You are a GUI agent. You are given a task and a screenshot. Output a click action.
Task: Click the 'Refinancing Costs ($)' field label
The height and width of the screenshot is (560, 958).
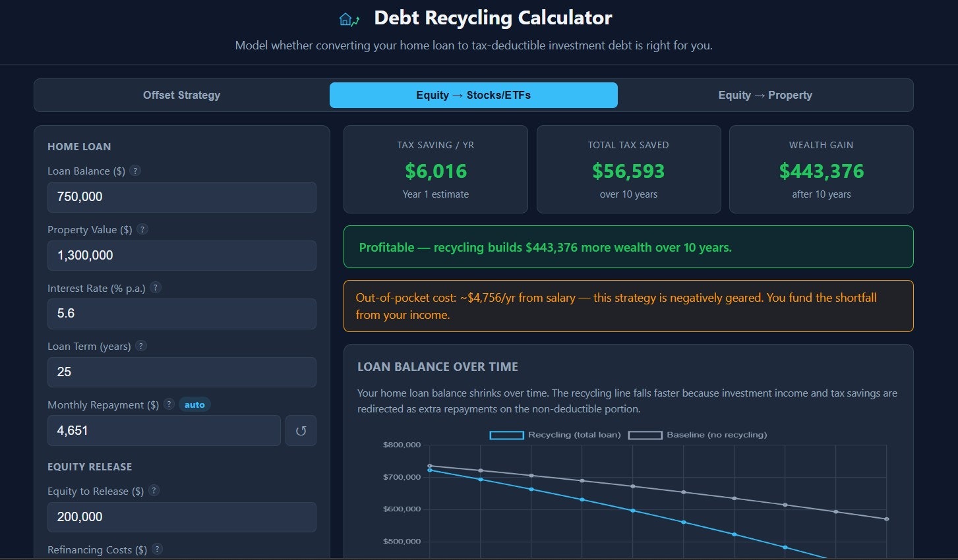(x=97, y=550)
